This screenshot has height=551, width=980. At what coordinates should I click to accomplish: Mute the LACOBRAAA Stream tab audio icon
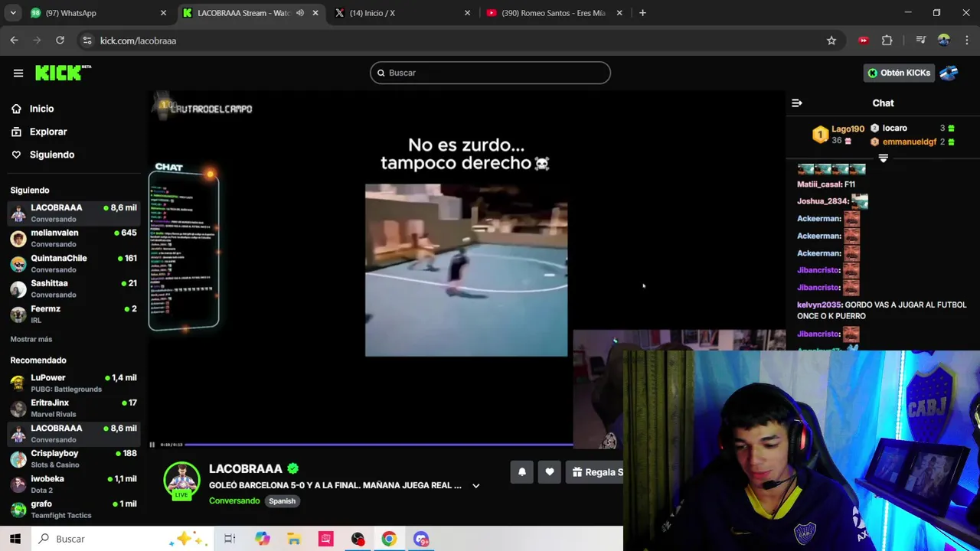(300, 13)
